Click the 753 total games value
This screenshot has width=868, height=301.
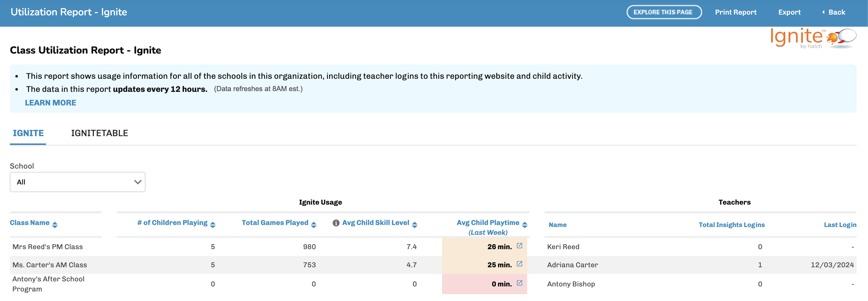coord(309,265)
